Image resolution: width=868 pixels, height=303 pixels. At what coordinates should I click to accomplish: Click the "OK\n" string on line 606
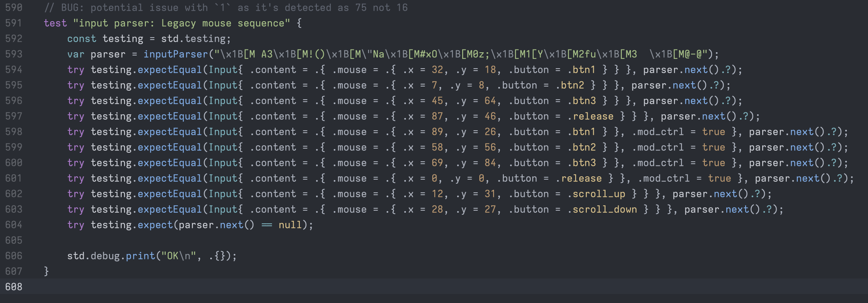(x=178, y=256)
